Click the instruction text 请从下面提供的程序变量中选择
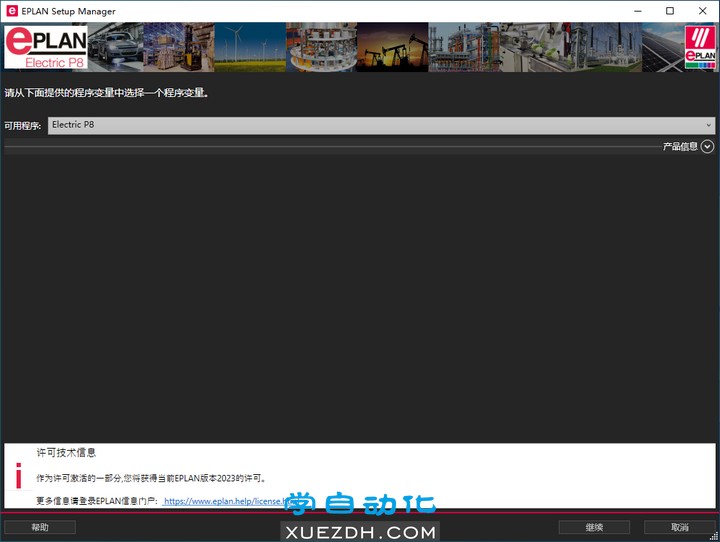720x542 pixels. [x=107, y=93]
